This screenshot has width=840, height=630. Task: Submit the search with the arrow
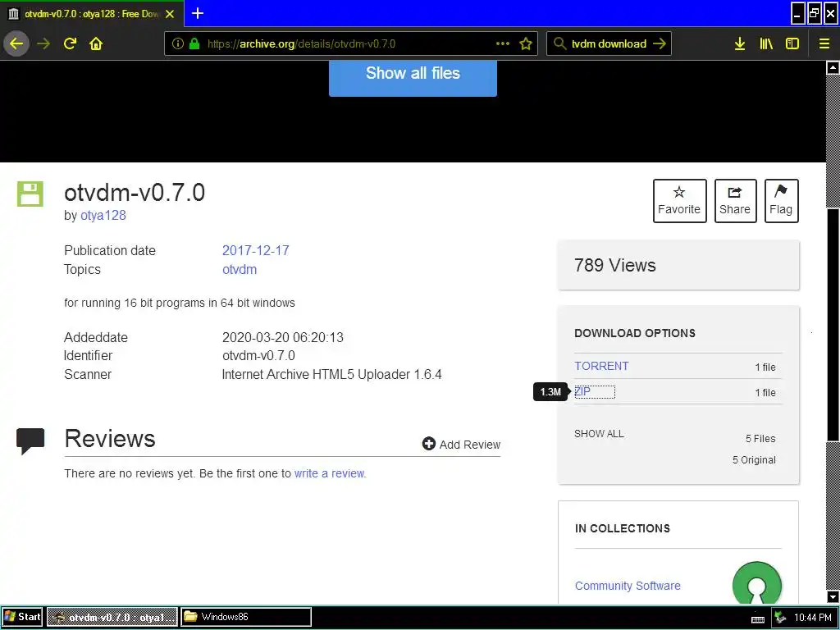[660, 44]
